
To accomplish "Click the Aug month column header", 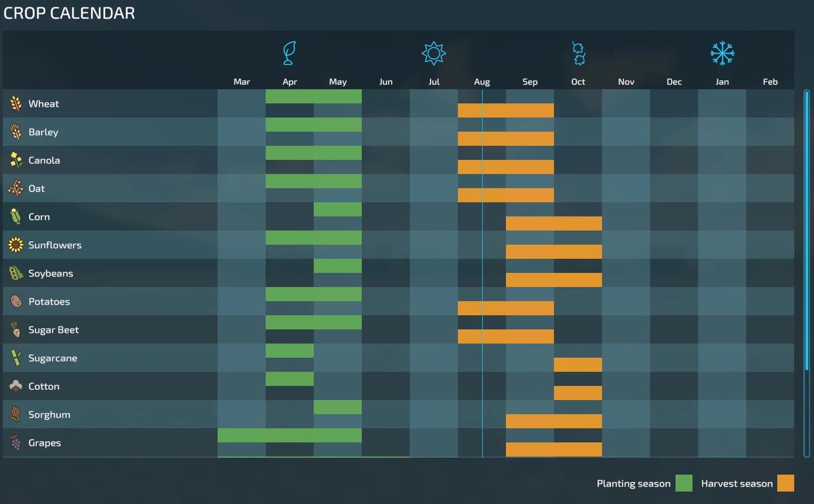I will pos(482,82).
